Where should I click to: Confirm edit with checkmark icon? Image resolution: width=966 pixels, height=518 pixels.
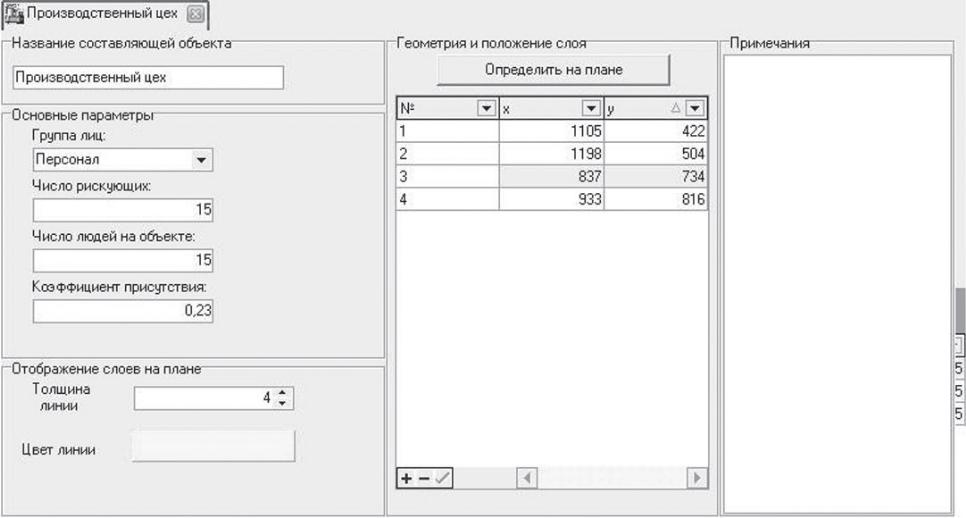click(x=442, y=479)
